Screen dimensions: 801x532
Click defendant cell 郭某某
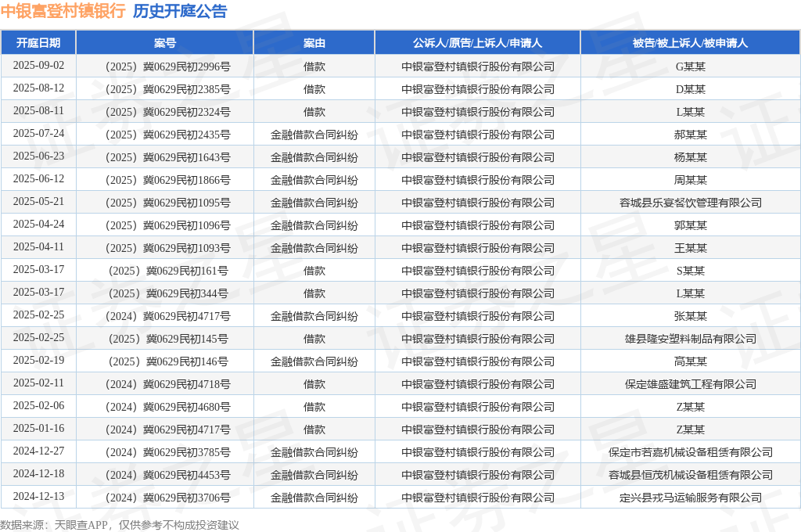point(690,225)
